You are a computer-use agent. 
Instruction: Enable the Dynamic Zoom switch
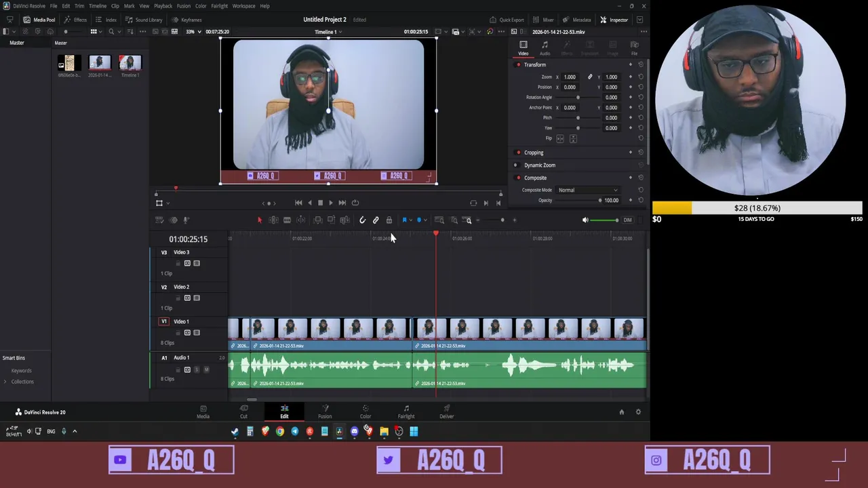(516, 165)
